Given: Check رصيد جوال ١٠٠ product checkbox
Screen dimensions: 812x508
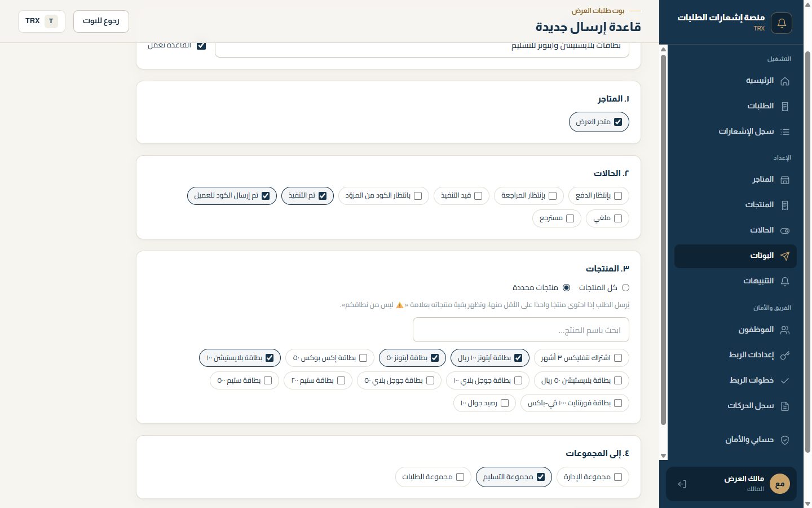Looking at the screenshot, I should click(505, 403).
